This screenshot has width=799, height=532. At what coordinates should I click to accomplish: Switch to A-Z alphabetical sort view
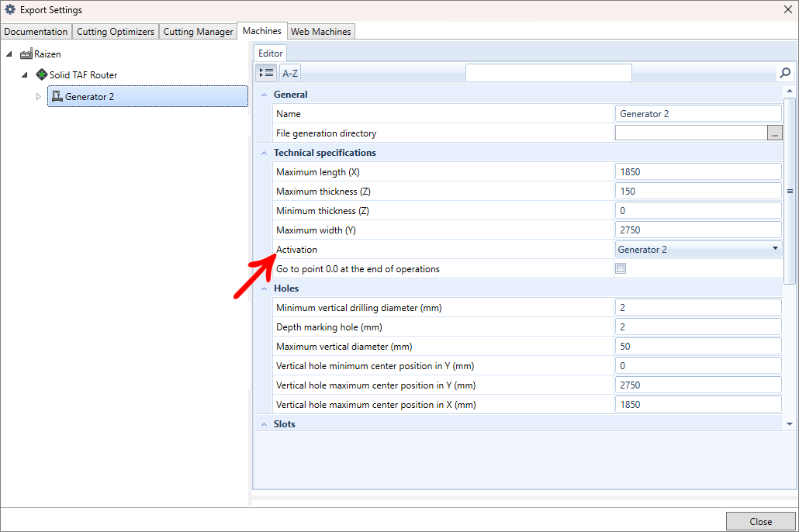[289, 73]
